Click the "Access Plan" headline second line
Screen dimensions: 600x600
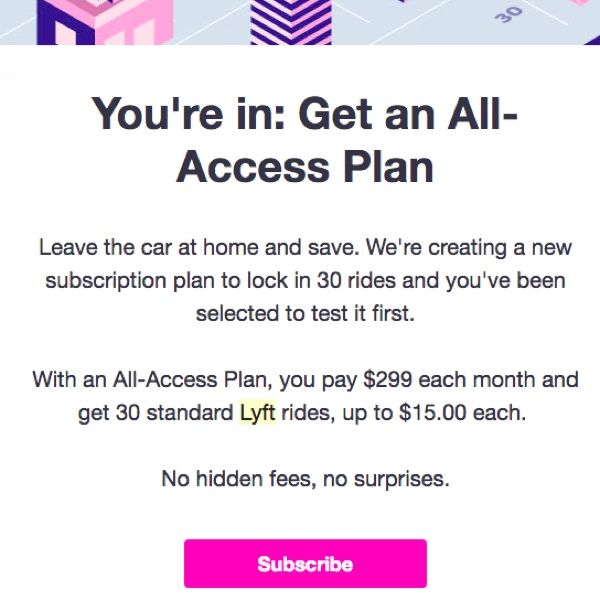(305, 167)
